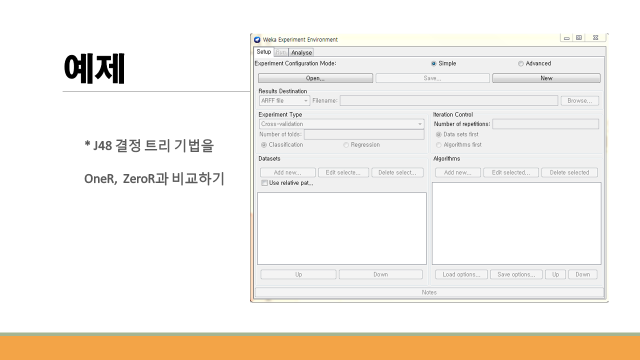Screen dimensions: 640x360
Task: Click the Up button under Algorithms list
Action: (556, 275)
